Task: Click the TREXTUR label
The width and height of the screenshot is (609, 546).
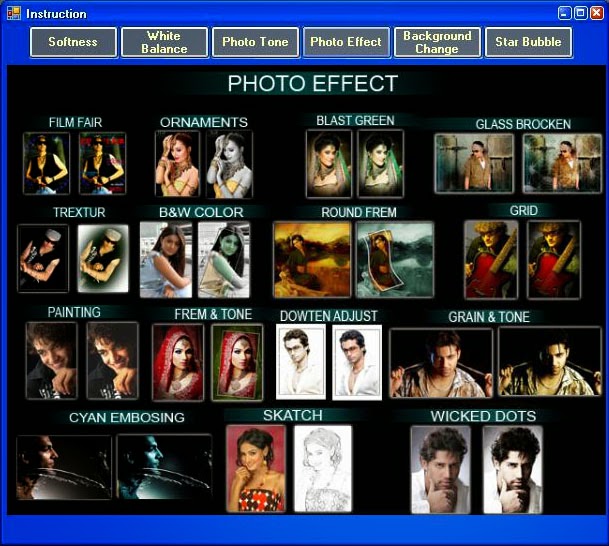Action: pos(79,212)
